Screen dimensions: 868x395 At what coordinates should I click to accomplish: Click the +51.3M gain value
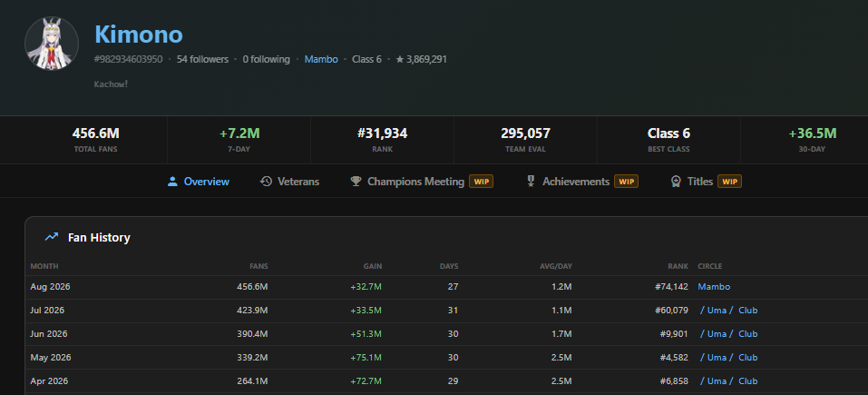366,333
